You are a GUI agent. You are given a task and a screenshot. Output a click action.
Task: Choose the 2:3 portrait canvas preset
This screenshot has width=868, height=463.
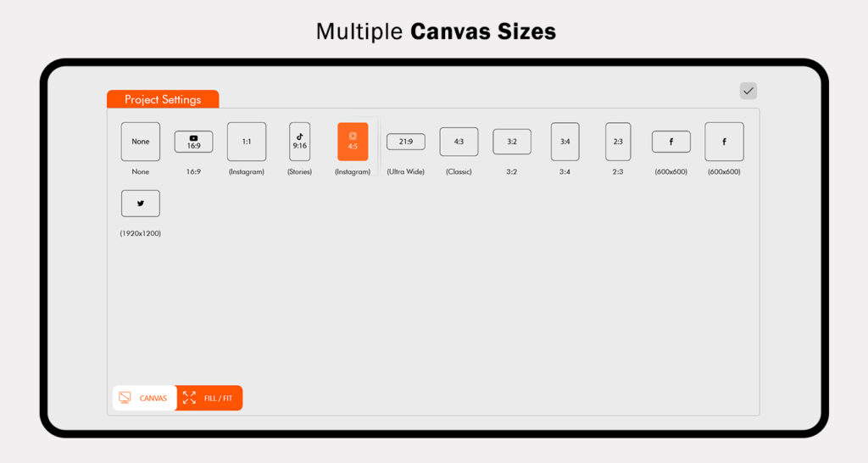618,142
